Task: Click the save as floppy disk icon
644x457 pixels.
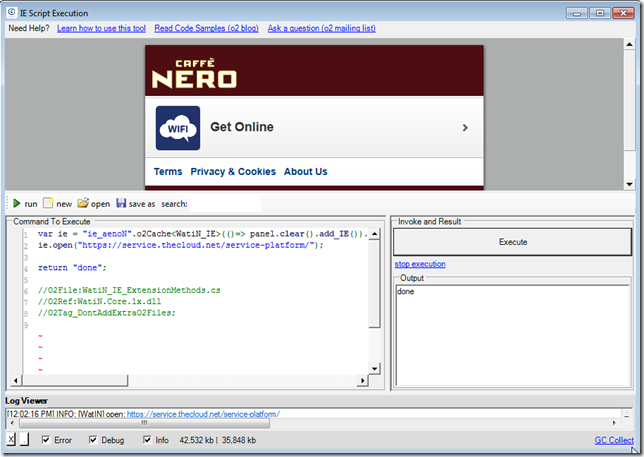Action: [121, 203]
